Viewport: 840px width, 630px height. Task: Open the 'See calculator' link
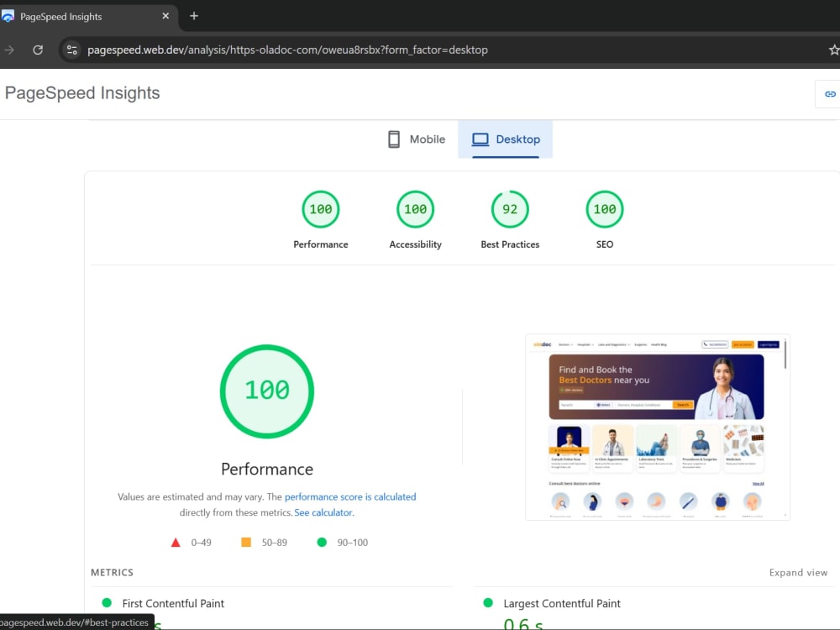(323, 512)
